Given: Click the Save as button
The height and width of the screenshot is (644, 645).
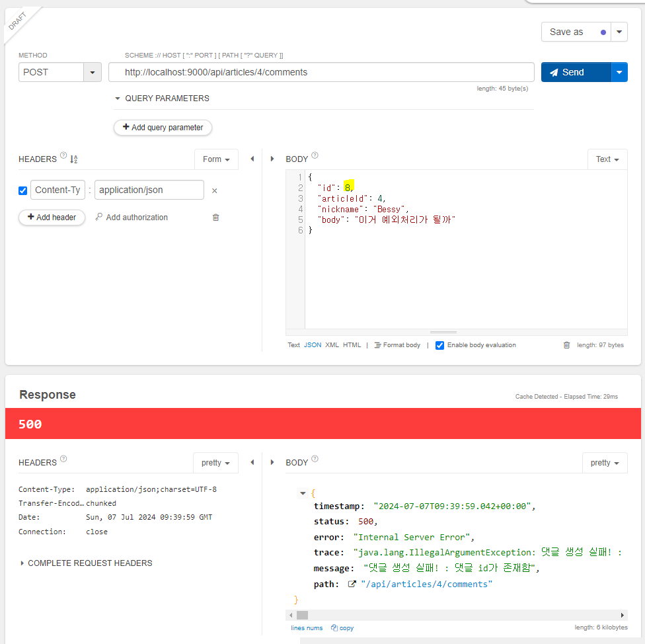Looking at the screenshot, I should click(x=576, y=32).
